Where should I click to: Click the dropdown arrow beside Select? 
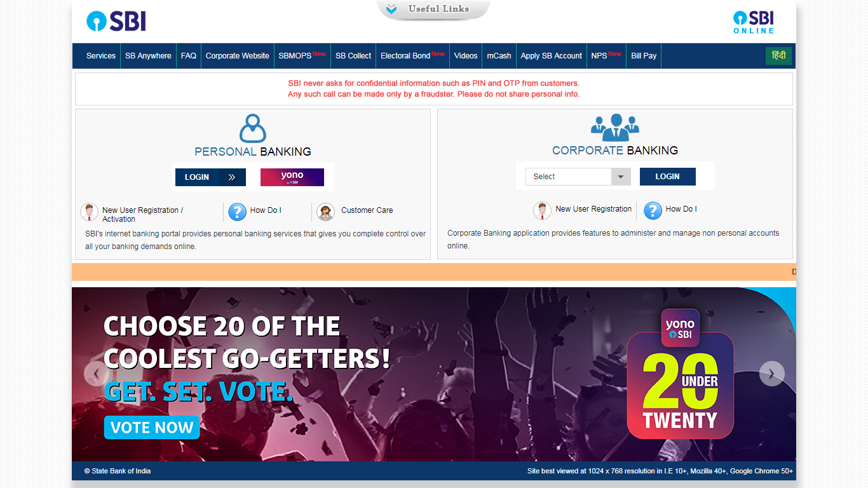[621, 177]
